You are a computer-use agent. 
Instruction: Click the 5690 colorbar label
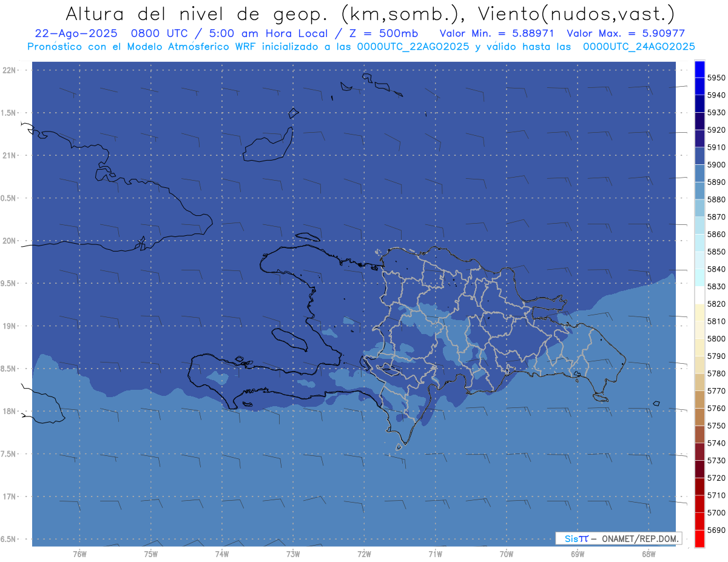coord(716,530)
